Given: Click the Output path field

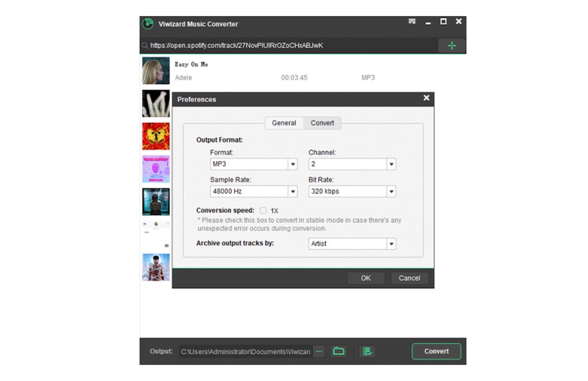Looking at the screenshot, I should pos(246,352).
